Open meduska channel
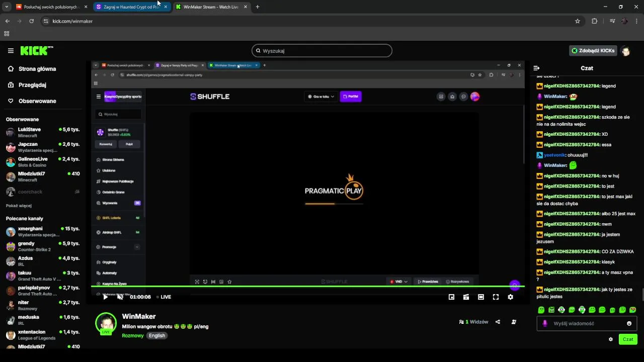Image resolution: width=644 pixels, height=362 pixels. tap(43, 320)
